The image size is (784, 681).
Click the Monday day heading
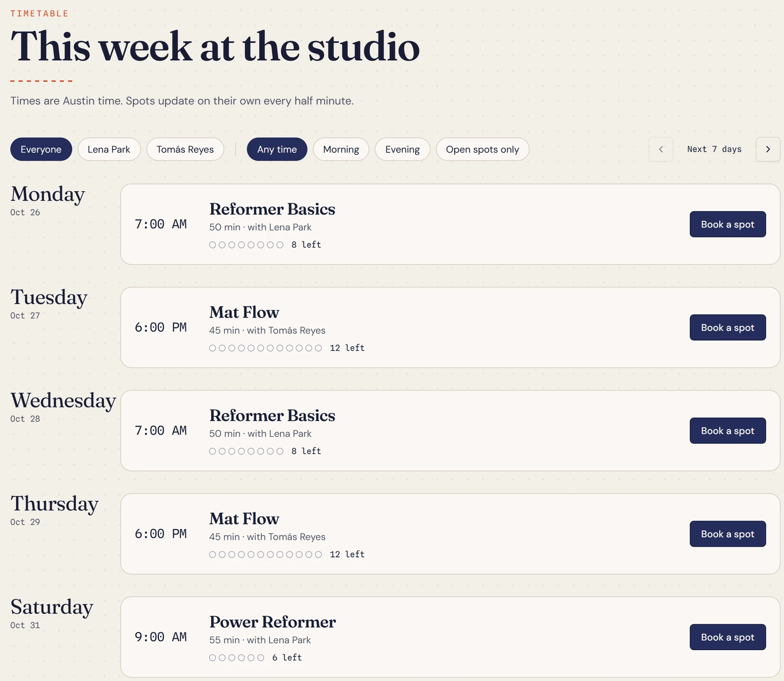click(x=48, y=194)
